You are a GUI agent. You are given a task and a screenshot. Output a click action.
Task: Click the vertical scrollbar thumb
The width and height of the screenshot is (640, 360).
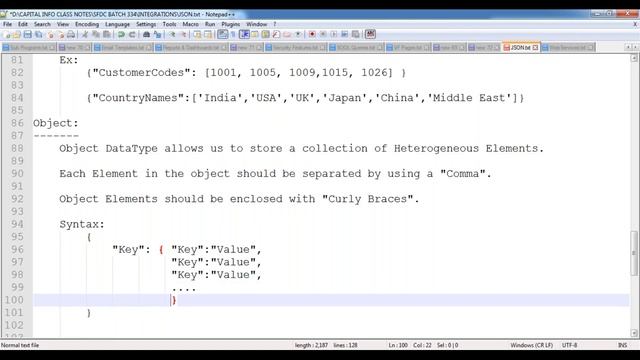pos(634,253)
